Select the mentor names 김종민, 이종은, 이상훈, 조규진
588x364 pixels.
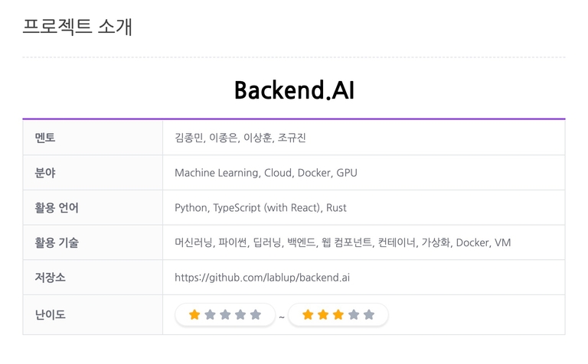pos(240,138)
